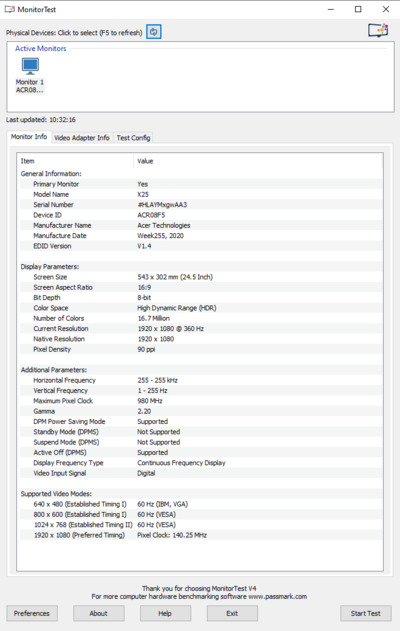The height and width of the screenshot is (631, 400).
Task: Click the Display Parameters heading
Action: click(x=50, y=267)
